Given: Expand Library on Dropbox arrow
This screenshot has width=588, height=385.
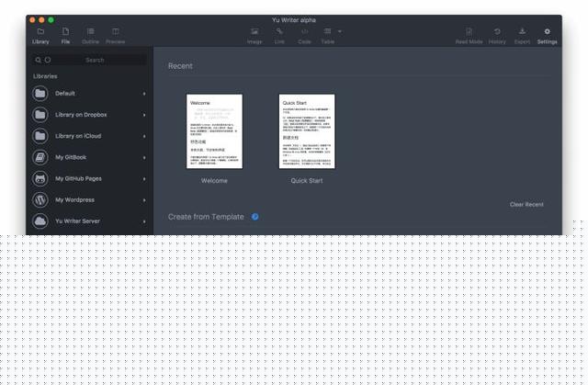Looking at the screenshot, I should click(x=144, y=115).
